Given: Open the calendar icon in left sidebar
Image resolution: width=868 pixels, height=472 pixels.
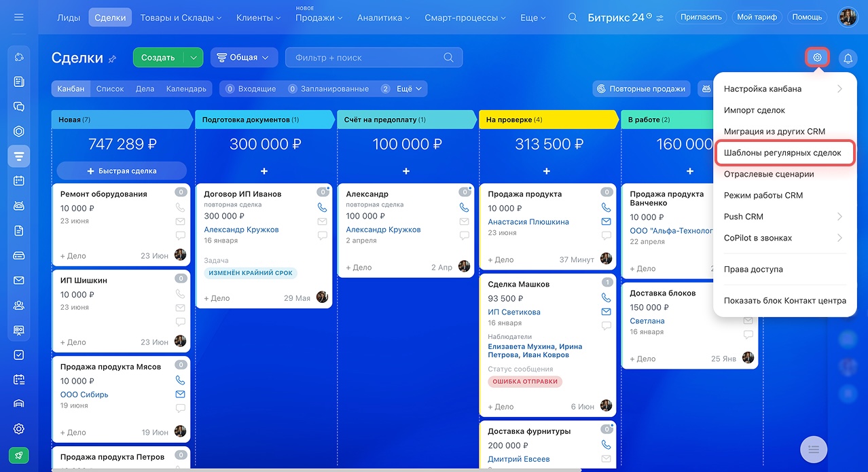Looking at the screenshot, I should coord(19,181).
